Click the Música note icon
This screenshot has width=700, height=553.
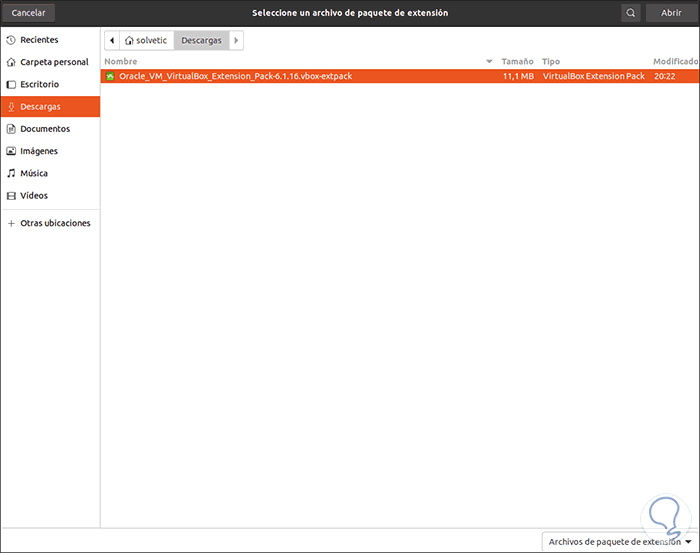click(11, 173)
